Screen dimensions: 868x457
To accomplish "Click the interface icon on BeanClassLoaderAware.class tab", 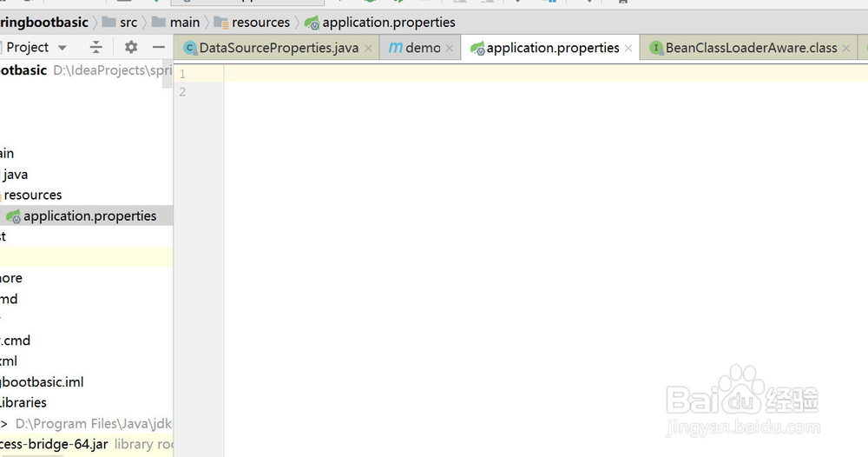I will [656, 48].
